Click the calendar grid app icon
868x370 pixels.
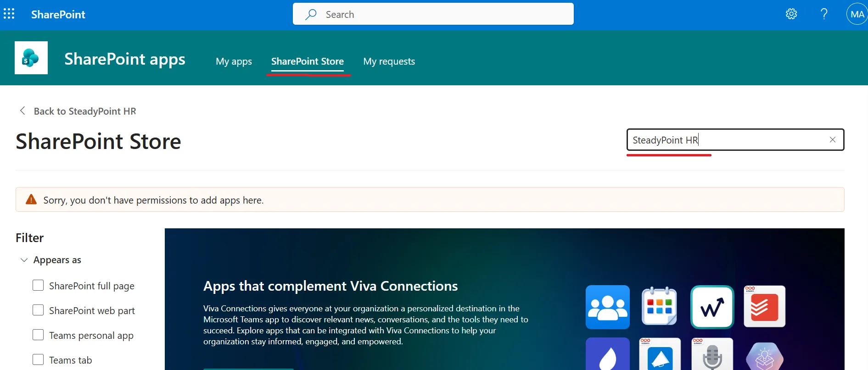tap(660, 306)
